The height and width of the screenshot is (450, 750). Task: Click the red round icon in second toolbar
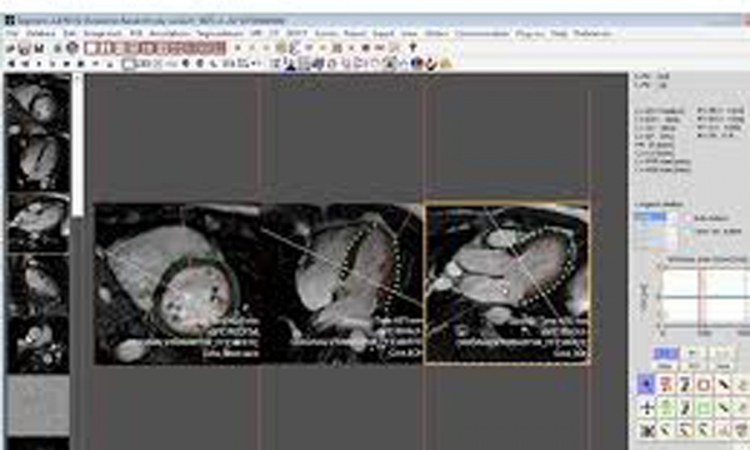(431, 63)
